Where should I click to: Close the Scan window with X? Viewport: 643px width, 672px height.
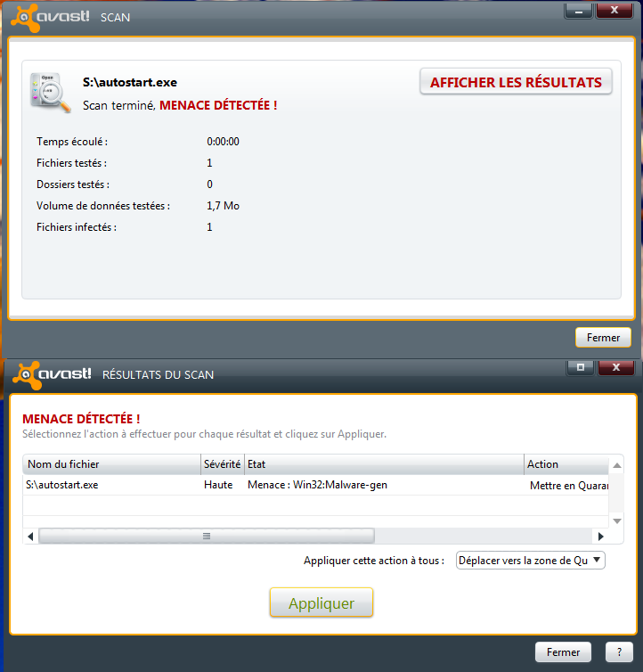click(615, 11)
